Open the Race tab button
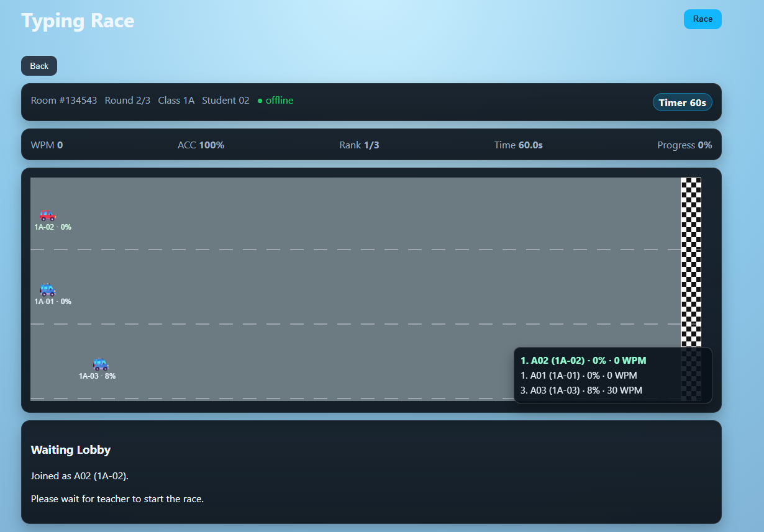Image resolution: width=764 pixels, height=532 pixels. pyautogui.click(x=703, y=19)
